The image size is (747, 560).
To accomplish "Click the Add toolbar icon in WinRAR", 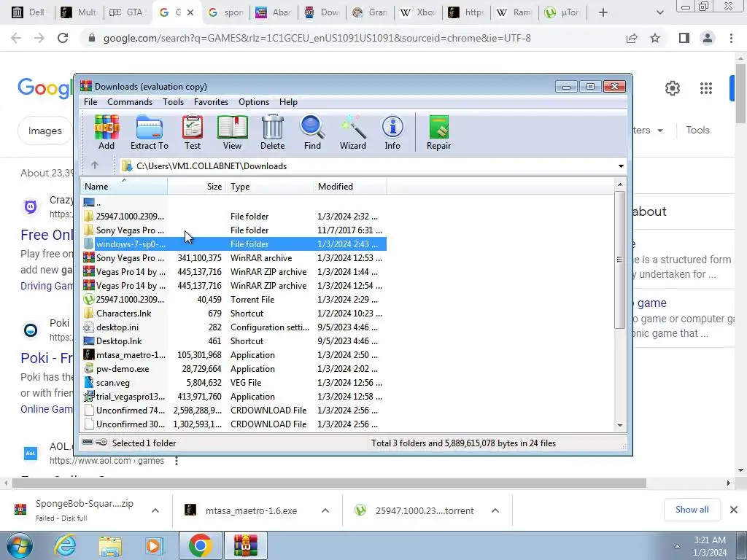I will [x=107, y=133].
